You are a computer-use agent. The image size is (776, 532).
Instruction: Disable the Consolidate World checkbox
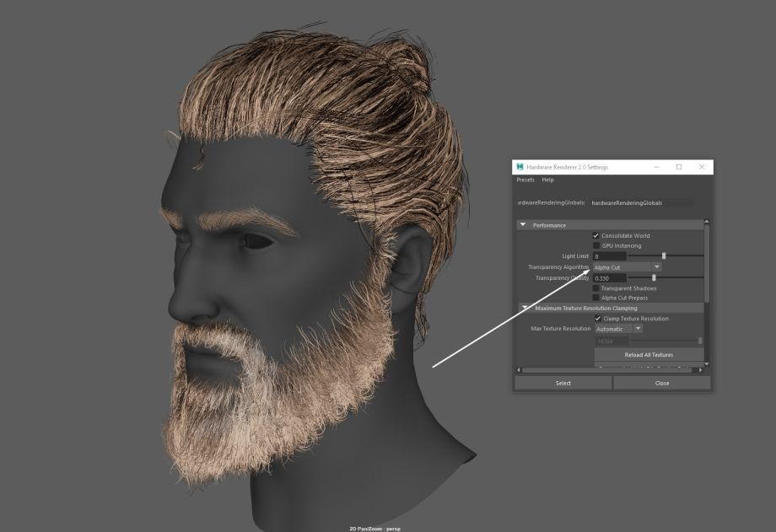click(x=596, y=235)
